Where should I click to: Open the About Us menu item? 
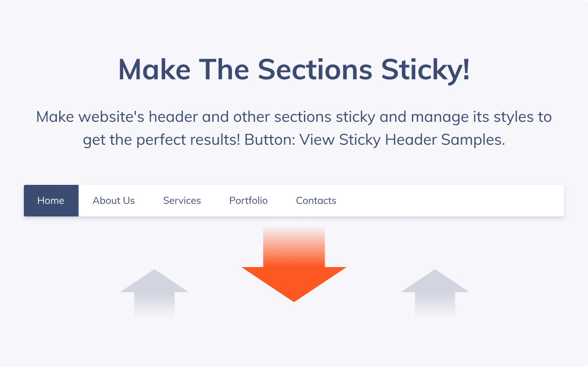[114, 201]
